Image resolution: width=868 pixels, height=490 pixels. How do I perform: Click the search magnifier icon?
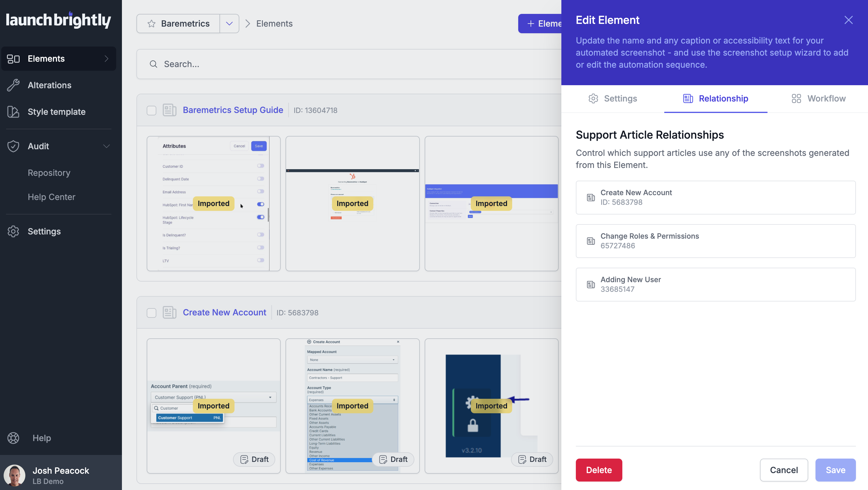click(153, 64)
